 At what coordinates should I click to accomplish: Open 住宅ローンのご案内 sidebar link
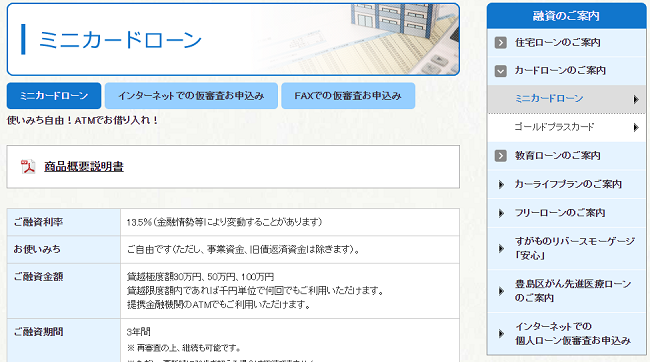pos(558,43)
